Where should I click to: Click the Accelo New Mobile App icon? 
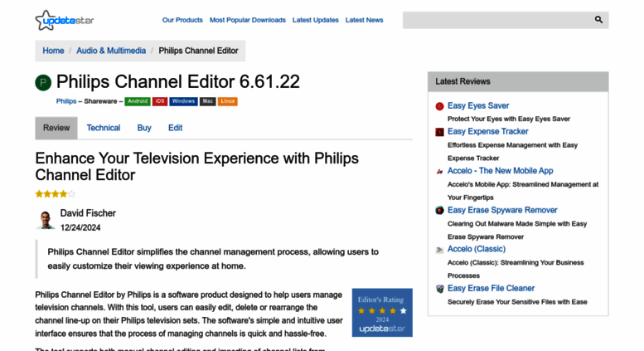[x=439, y=172]
